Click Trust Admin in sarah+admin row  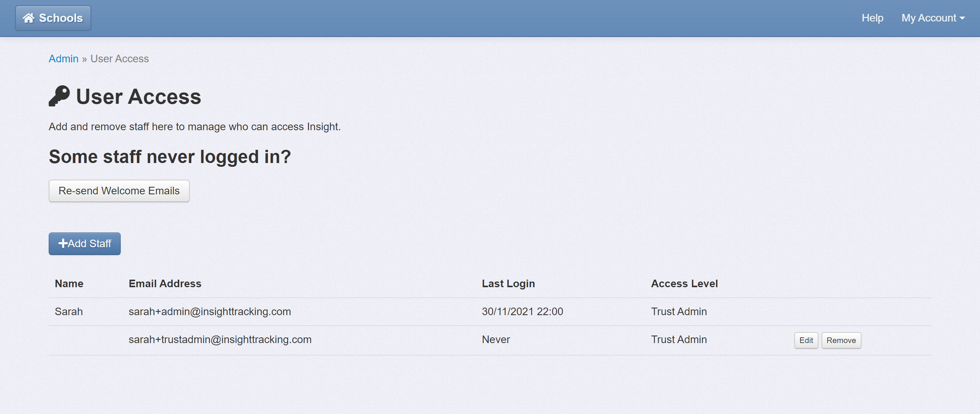point(679,311)
